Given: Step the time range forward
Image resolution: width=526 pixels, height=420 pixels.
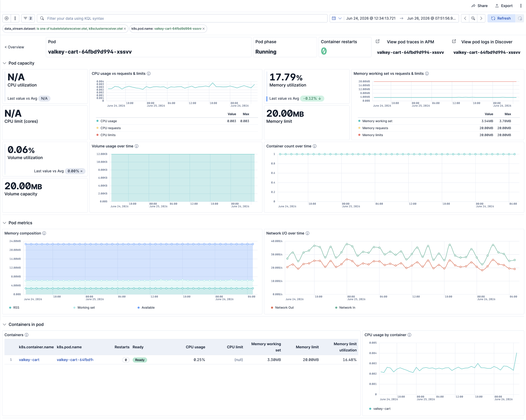Looking at the screenshot, I should (x=481, y=18).
